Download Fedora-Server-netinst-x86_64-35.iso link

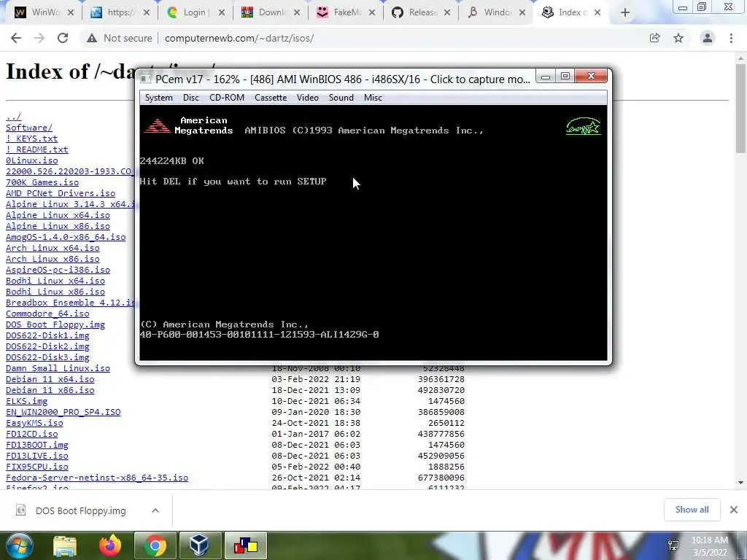[x=97, y=478]
